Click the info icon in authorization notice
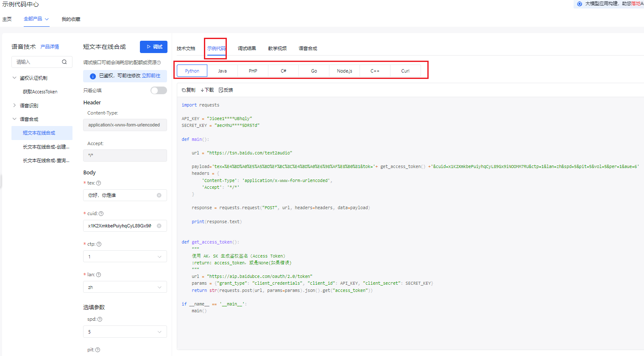 (92, 76)
